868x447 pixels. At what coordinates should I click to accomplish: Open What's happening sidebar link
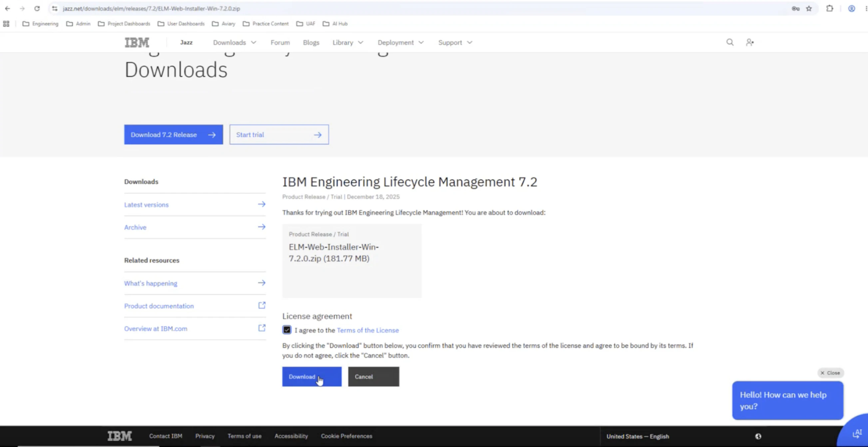coord(195,283)
